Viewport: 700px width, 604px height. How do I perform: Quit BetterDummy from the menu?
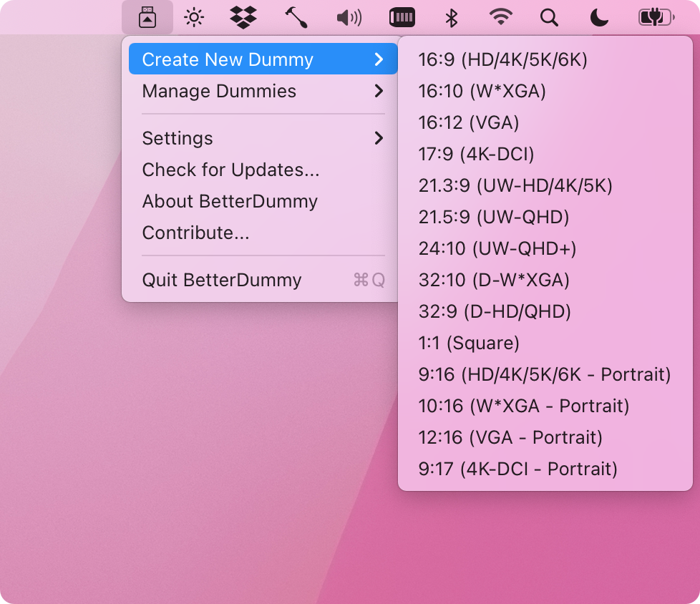click(x=263, y=280)
